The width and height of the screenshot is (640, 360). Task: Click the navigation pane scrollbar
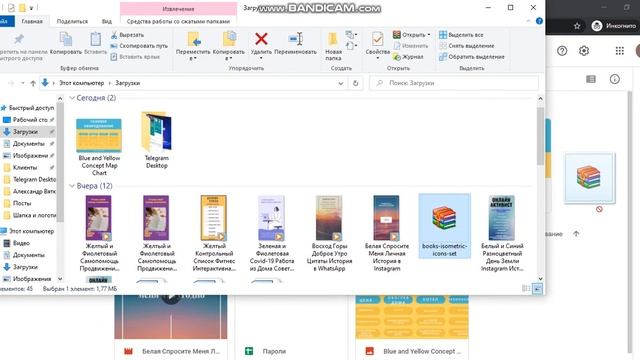pyautogui.click(x=60, y=161)
